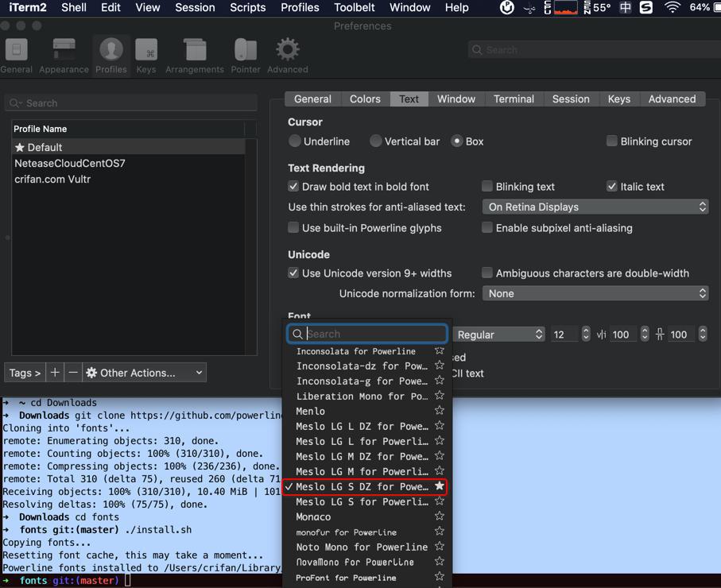Click the Wi-Fi icon in menu bar
The image size is (721, 588).
pyautogui.click(x=673, y=7)
